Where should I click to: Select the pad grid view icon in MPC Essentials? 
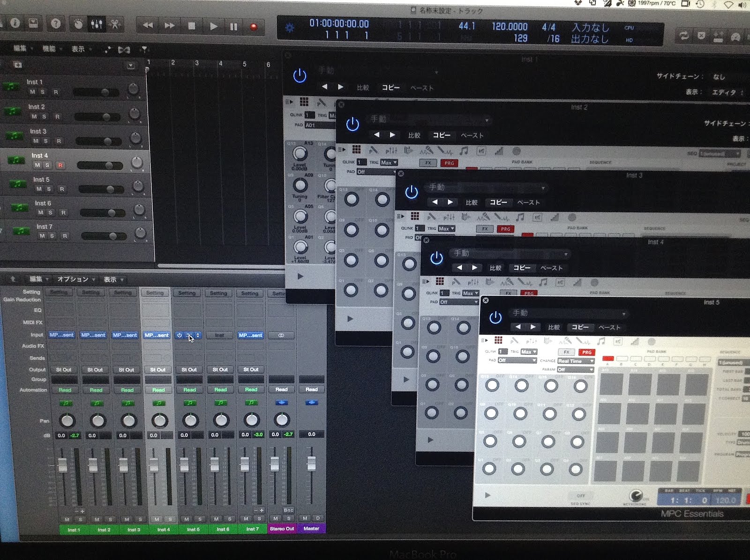tap(499, 340)
